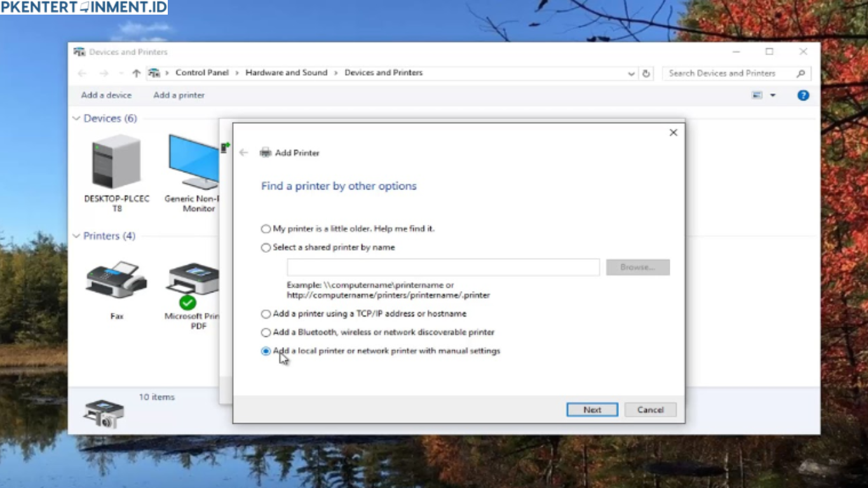Image resolution: width=868 pixels, height=488 pixels.
Task: Click 'Add a device' in the command bar
Action: pos(106,95)
